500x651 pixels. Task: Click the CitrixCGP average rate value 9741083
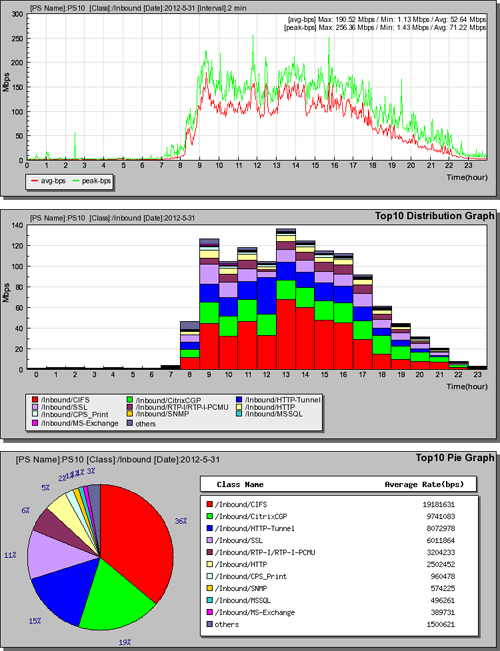[x=441, y=516]
